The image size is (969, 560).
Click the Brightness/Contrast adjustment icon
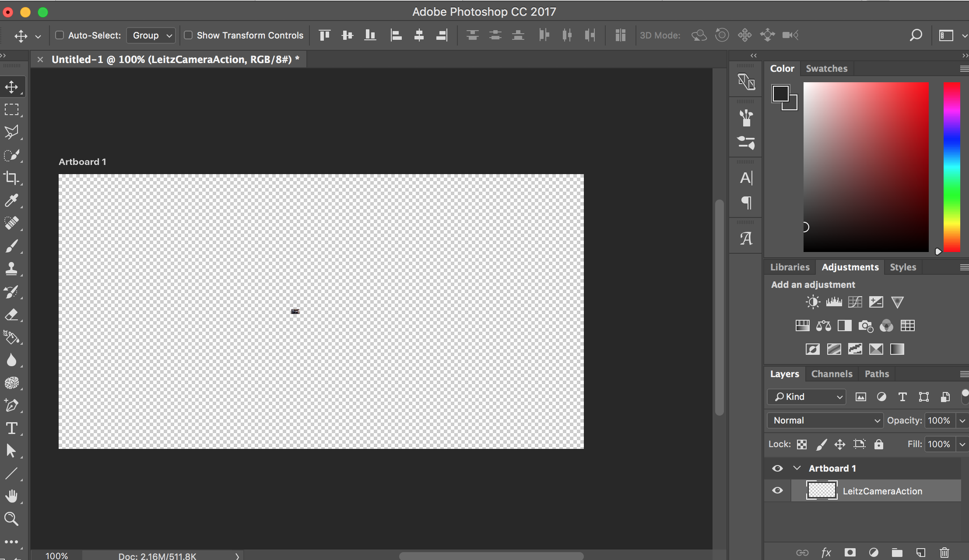pyautogui.click(x=813, y=302)
